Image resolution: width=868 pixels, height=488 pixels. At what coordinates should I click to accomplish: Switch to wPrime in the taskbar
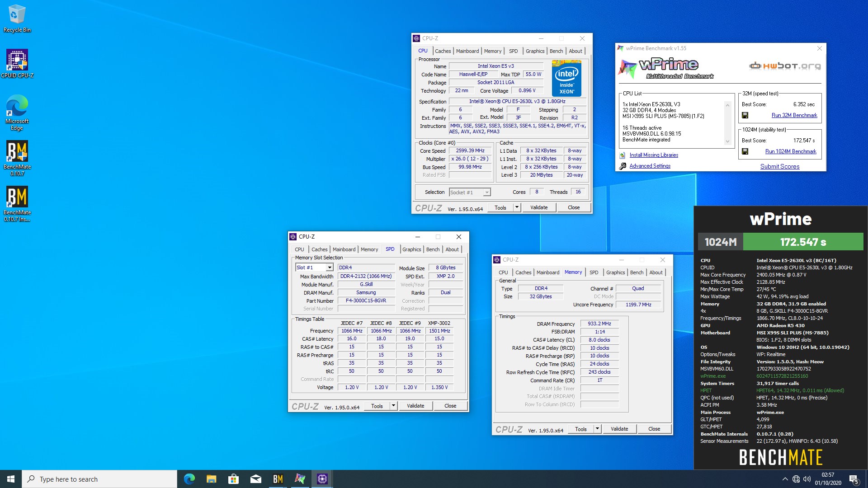(x=300, y=479)
